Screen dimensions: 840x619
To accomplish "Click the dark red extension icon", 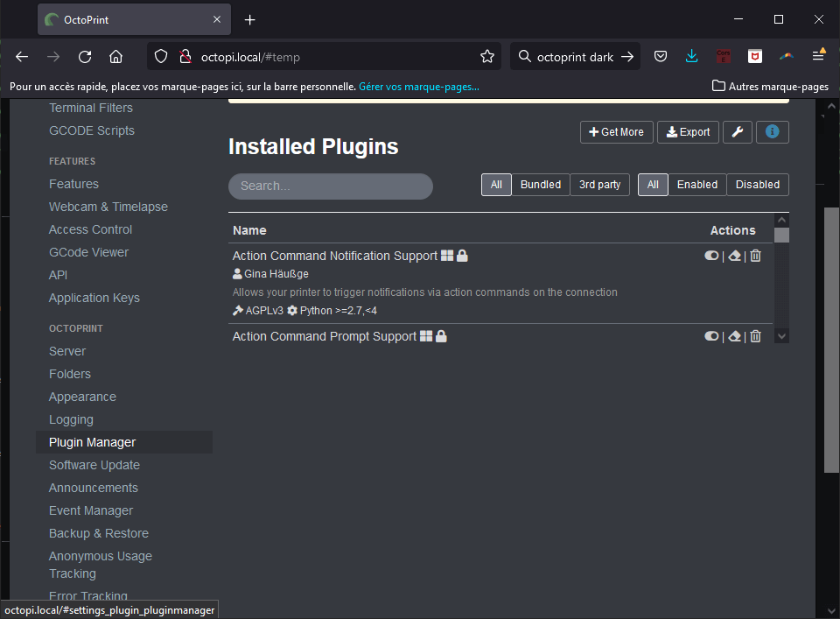I will [x=724, y=56].
